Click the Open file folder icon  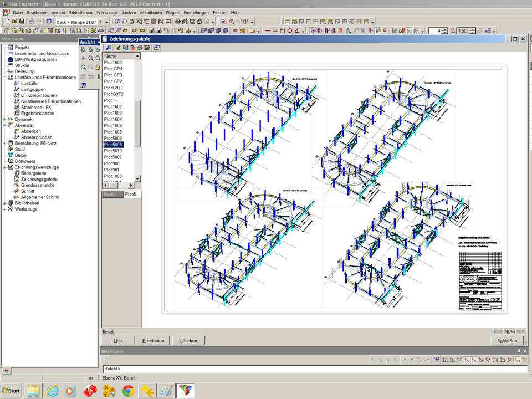[x=14, y=22]
